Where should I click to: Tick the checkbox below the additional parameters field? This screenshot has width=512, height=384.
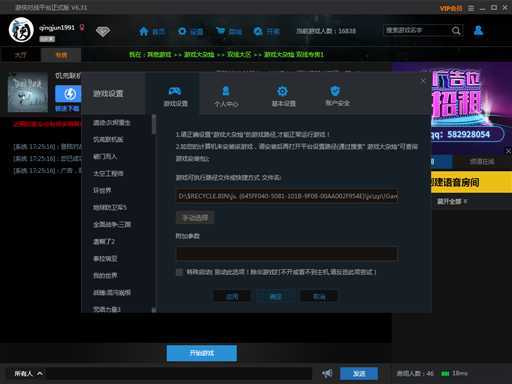click(179, 272)
